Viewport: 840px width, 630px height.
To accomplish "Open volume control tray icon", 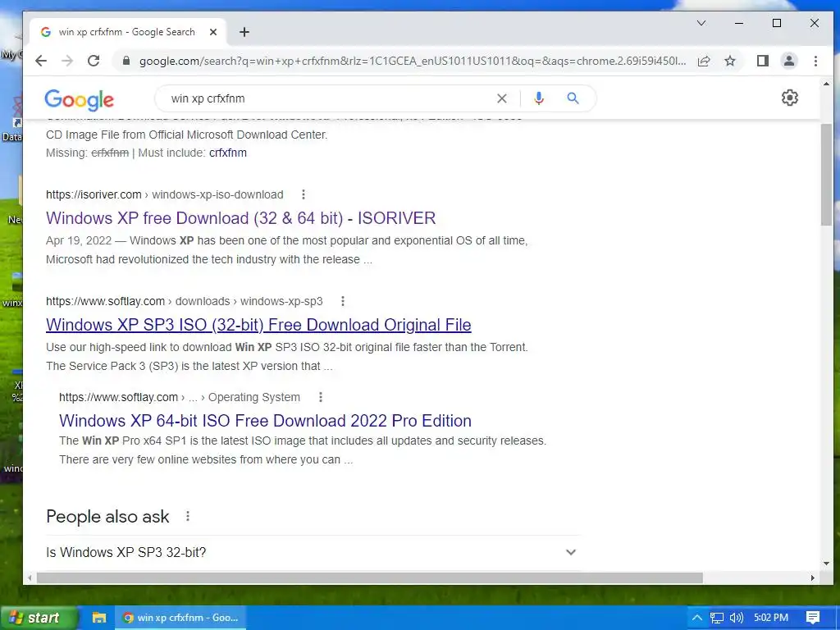I will [736, 618].
